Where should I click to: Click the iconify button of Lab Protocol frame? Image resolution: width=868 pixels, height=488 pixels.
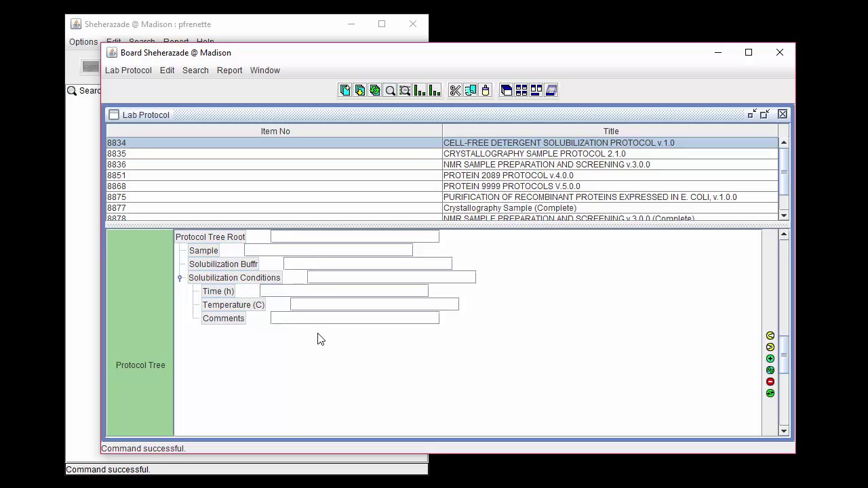tap(751, 115)
